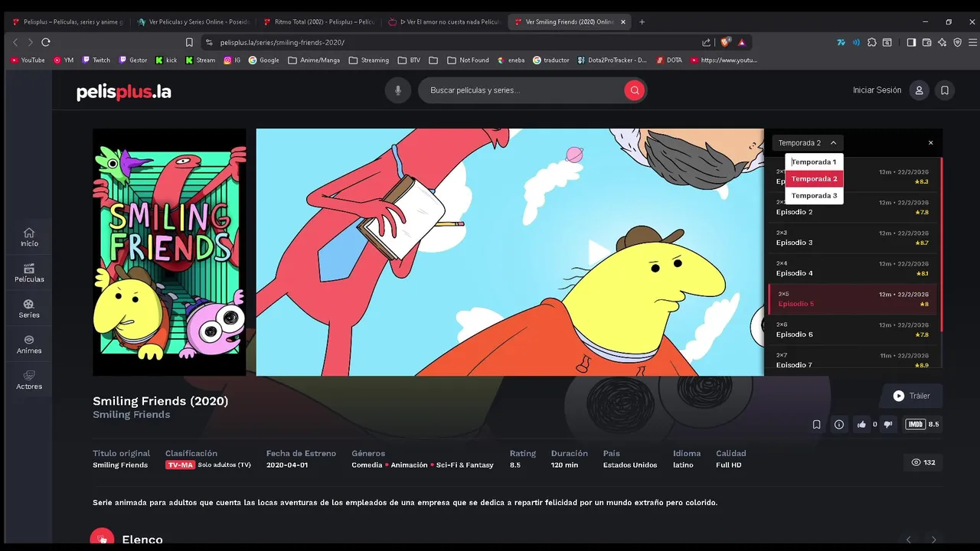The image size is (980, 551).
Task: Select Temporada 3 from the dropdown
Action: click(x=814, y=196)
